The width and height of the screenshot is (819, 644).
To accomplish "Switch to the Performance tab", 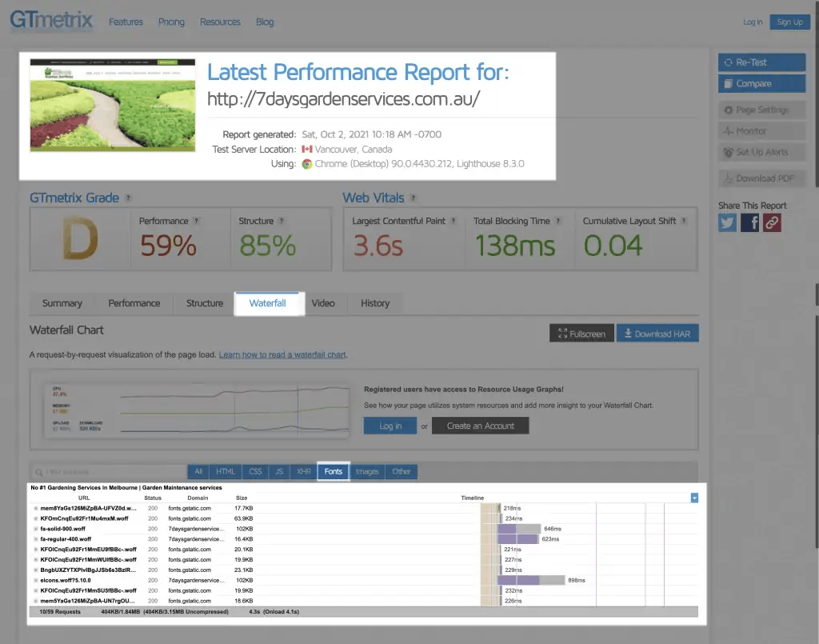I will pyautogui.click(x=134, y=303).
